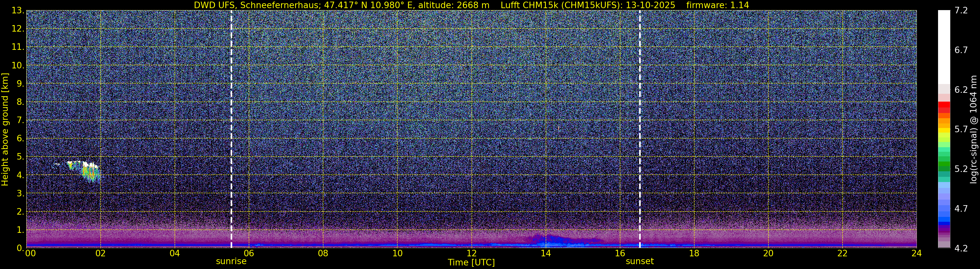Click the white top section of the colorbar
Viewport: 980px width, 269px height.
944,47
